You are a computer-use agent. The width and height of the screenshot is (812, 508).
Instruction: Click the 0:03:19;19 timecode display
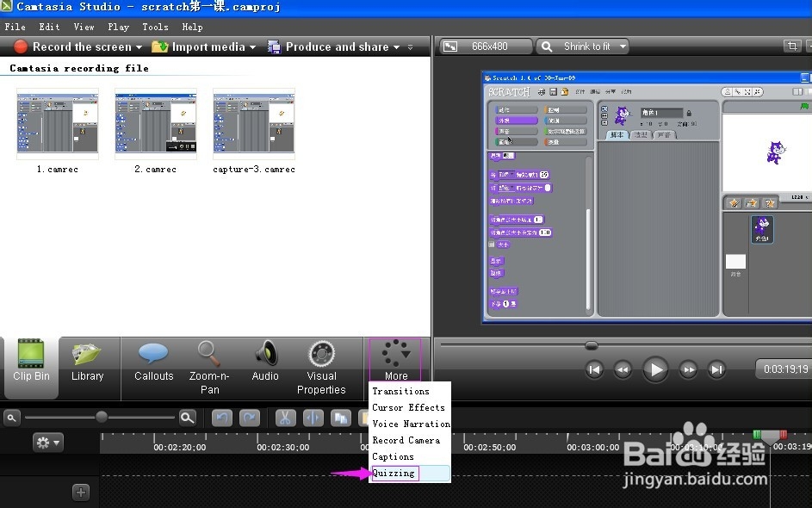click(784, 369)
